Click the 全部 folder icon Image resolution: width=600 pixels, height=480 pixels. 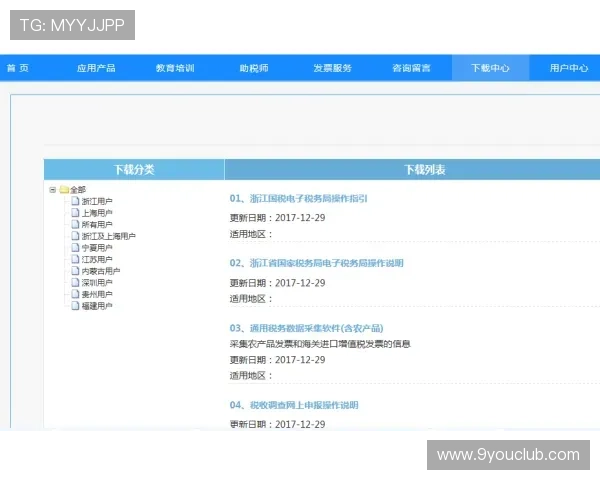tap(64, 189)
